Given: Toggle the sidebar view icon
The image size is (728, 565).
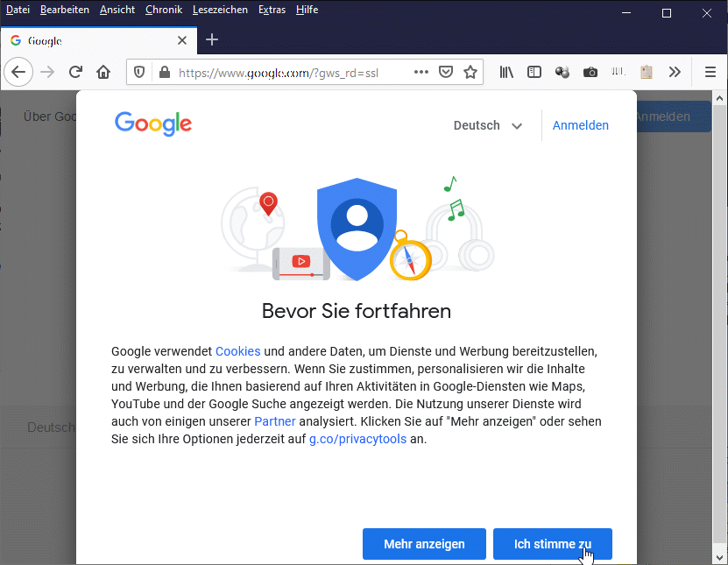Looking at the screenshot, I should [x=534, y=73].
